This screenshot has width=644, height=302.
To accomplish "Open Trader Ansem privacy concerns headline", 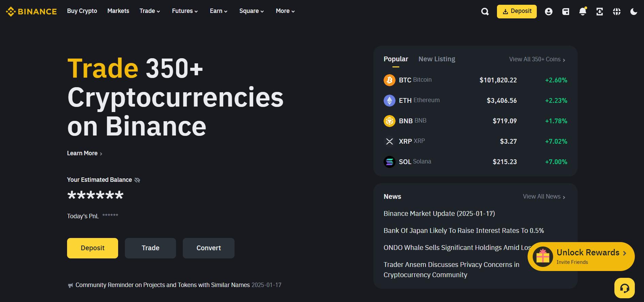I will 451,270.
